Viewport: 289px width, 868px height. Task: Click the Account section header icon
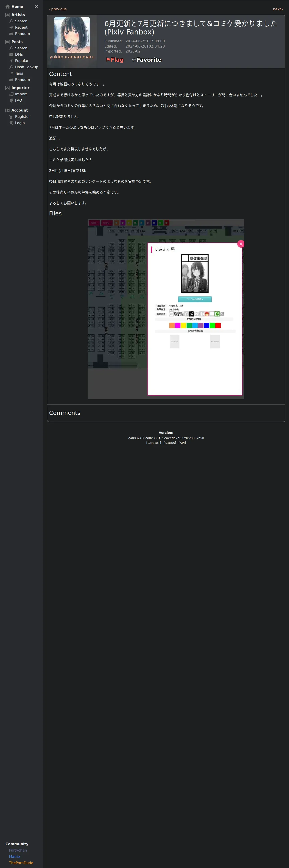click(x=7, y=110)
